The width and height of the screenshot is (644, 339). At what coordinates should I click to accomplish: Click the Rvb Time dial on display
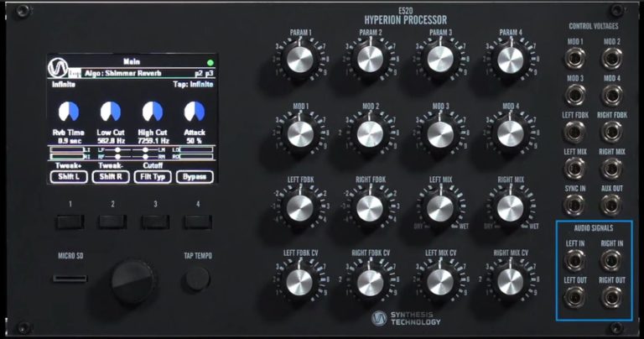(x=69, y=112)
